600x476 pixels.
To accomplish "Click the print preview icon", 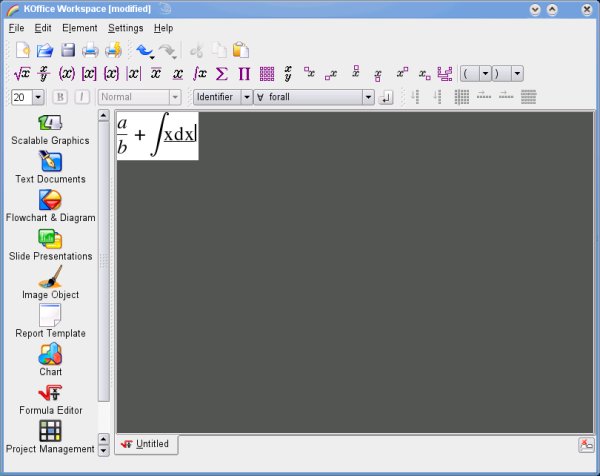I will (113, 50).
